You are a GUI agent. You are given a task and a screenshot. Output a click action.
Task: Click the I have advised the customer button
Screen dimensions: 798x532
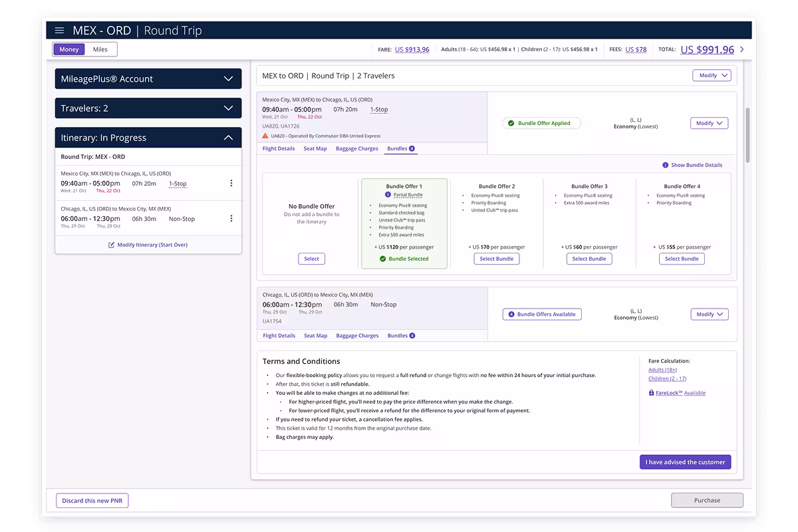[x=685, y=462]
